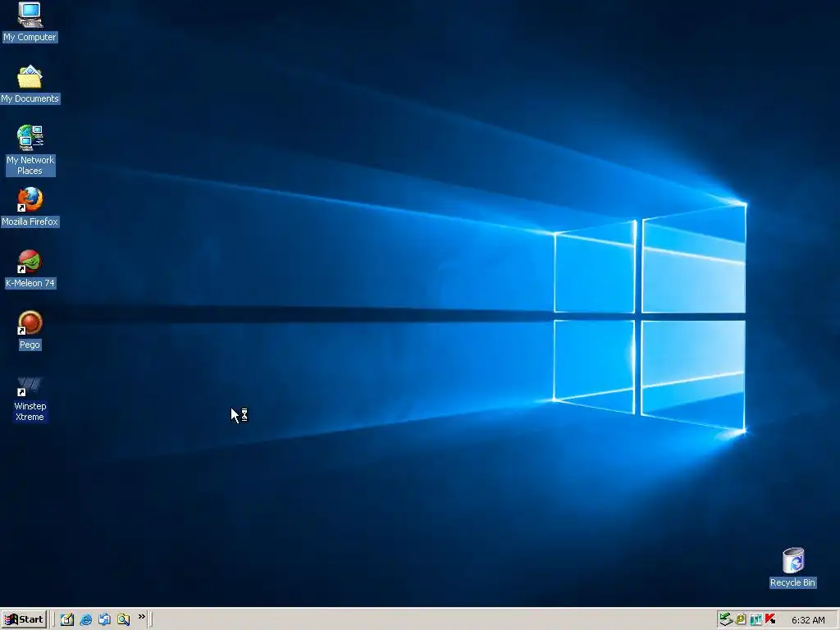Screen dimensions: 840x630
Task: Click the Quick Launch sync arrows icon
Action: (x=104, y=619)
